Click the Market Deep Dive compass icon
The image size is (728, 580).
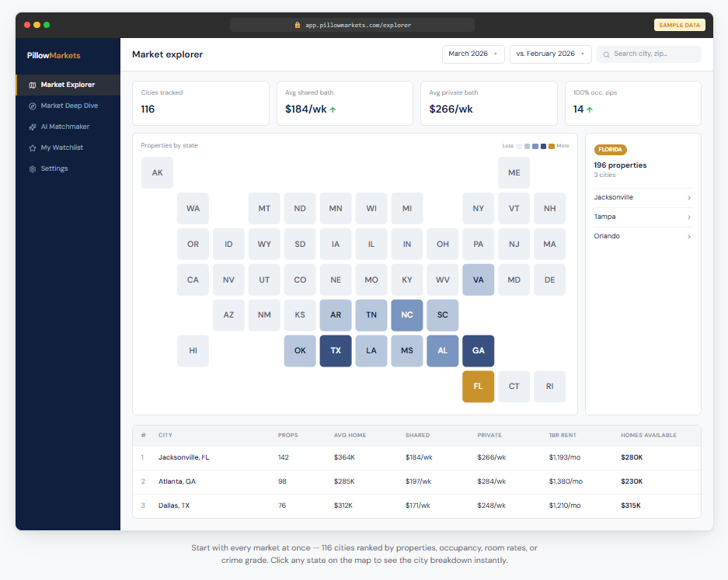point(33,106)
